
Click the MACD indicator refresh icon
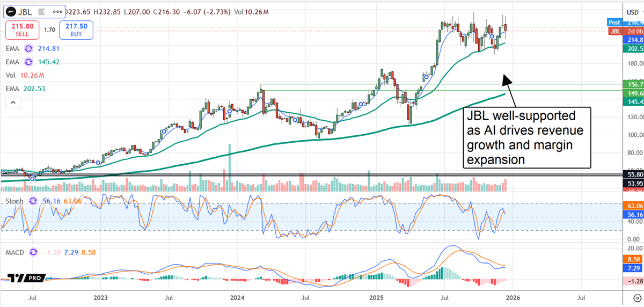tap(34, 252)
